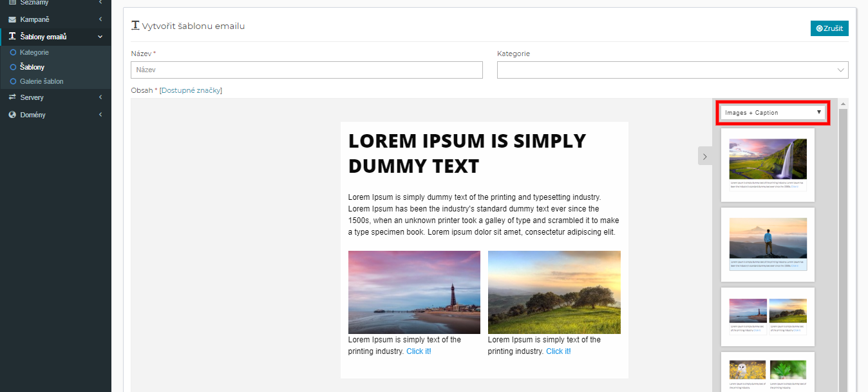
Task: Open the Images + Caption snippet dropdown
Action: (x=773, y=113)
